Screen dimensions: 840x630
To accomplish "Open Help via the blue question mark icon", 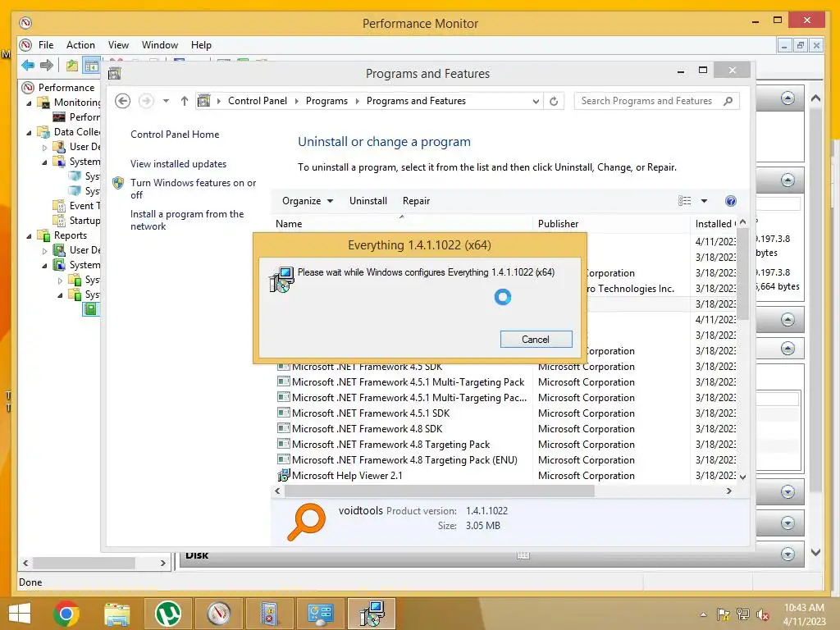I will coord(730,201).
